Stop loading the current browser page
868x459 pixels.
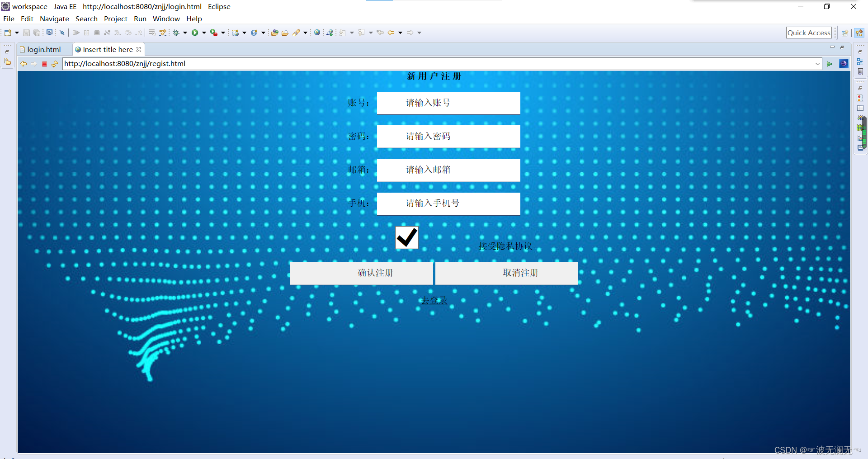tap(44, 64)
